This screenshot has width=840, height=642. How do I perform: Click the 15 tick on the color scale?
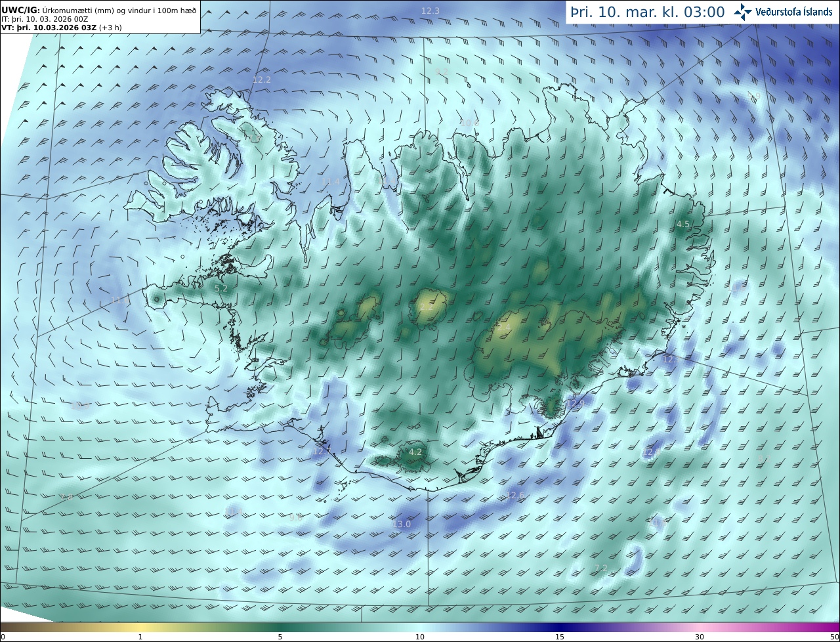(x=560, y=637)
